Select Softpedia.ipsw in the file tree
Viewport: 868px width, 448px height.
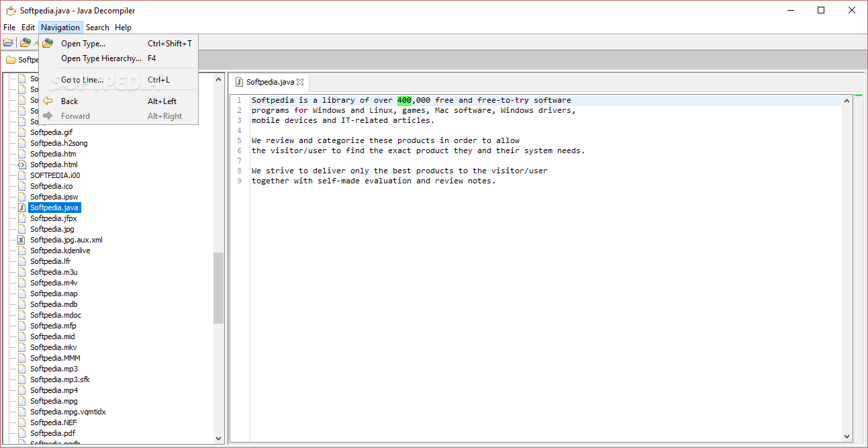pos(54,197)
